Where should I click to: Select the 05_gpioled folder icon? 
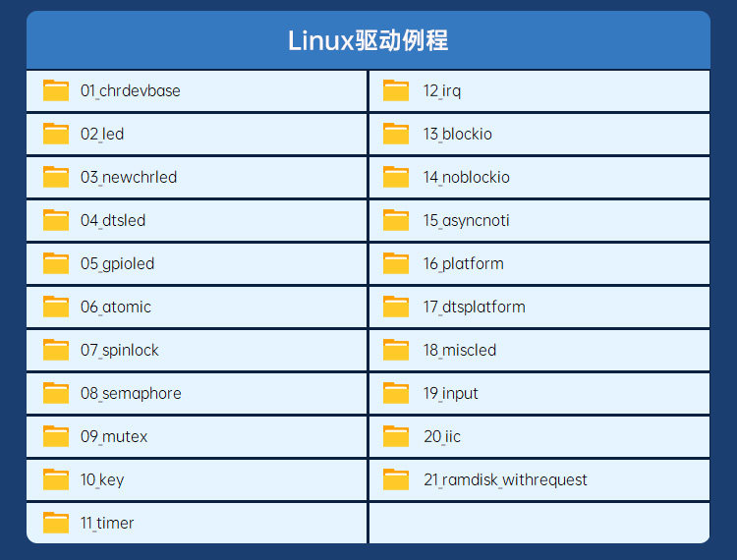click(56, 263)
